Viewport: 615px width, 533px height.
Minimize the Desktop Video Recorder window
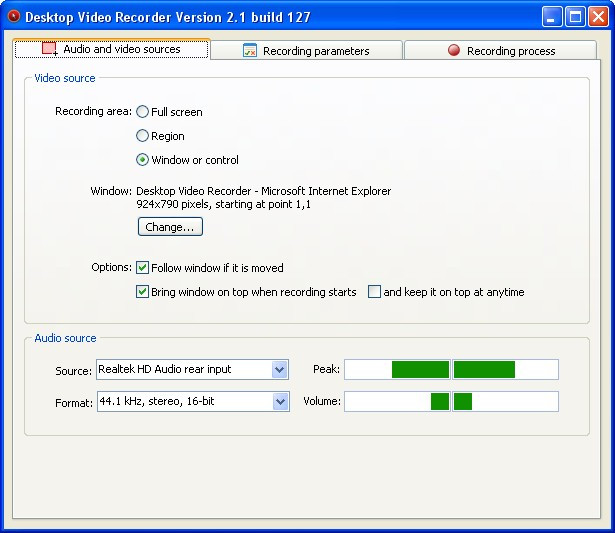551,17
